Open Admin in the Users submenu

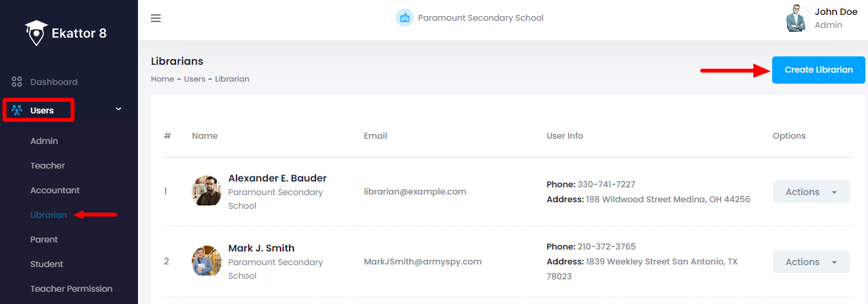pyautogui.click(x=44, y=141)
